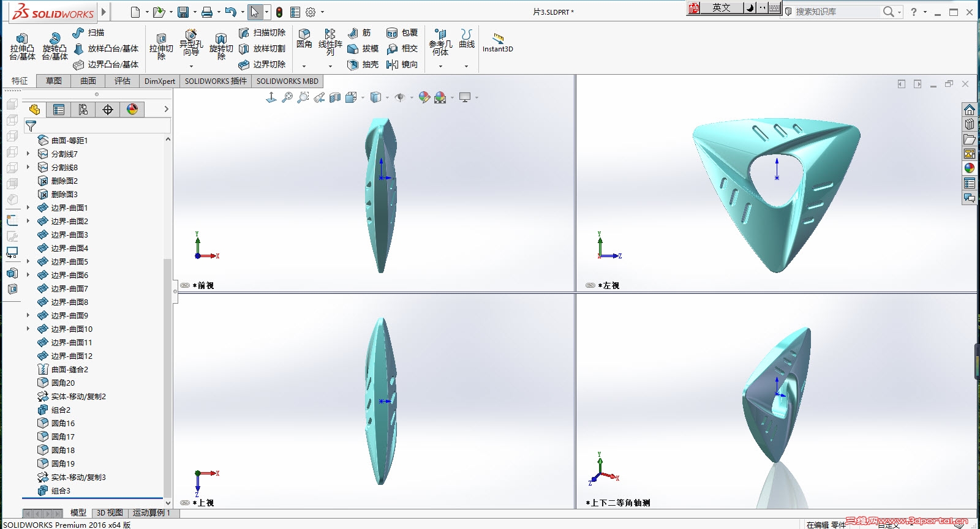980x529 pixels.
Task: Expand more manager tabs with the chevron
Action: pyautogui.click(x=166, y=109)
